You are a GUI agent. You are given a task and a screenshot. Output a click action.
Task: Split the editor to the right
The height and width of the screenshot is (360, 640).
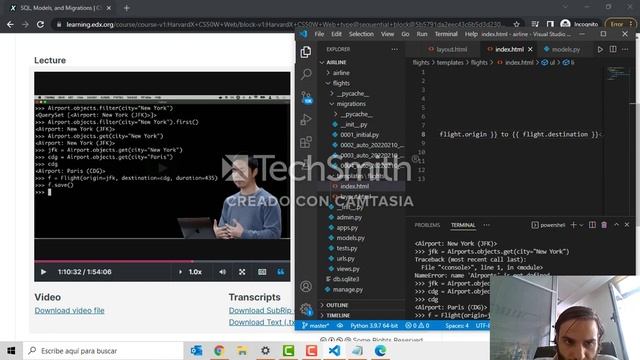pyautogui.click(x=613, y=49)
